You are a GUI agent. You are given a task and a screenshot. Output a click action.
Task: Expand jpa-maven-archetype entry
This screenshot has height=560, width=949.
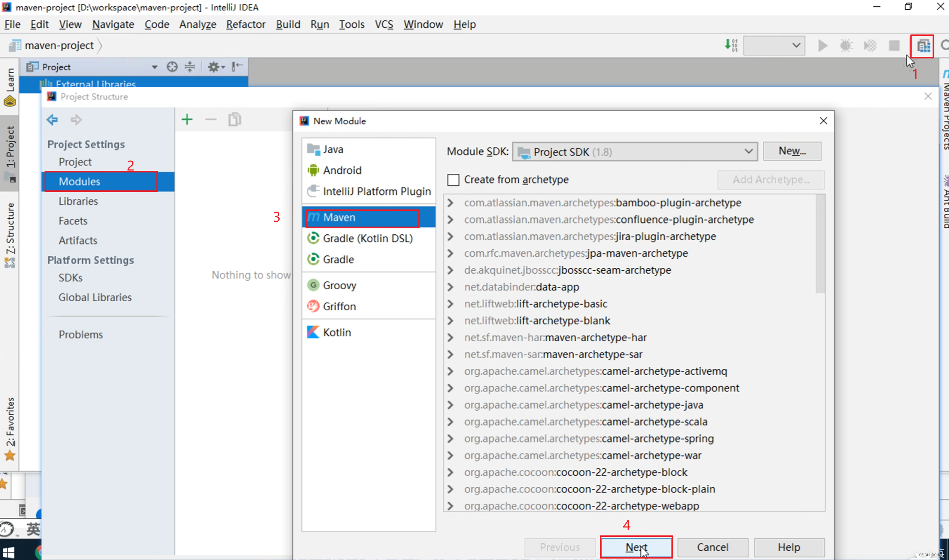coord(450,253)
